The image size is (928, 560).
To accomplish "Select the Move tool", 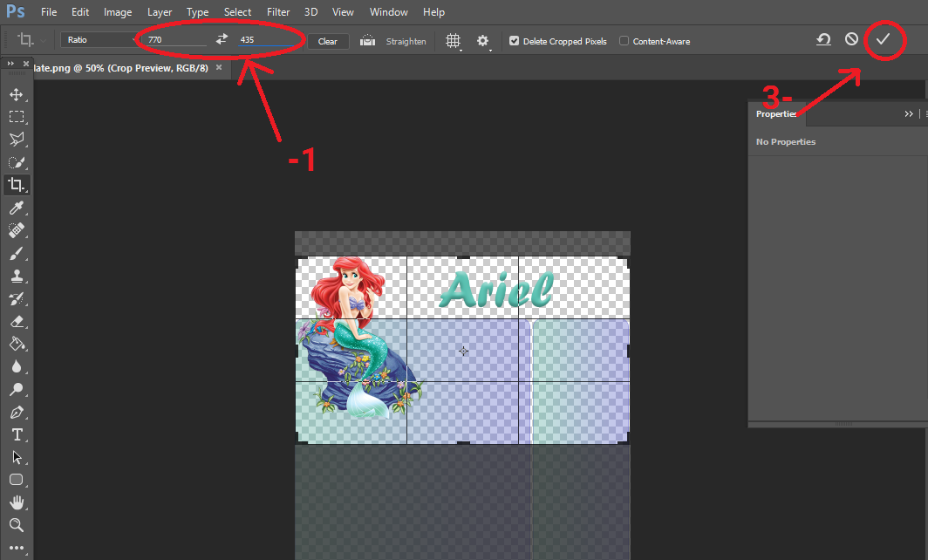I will 16,94.
